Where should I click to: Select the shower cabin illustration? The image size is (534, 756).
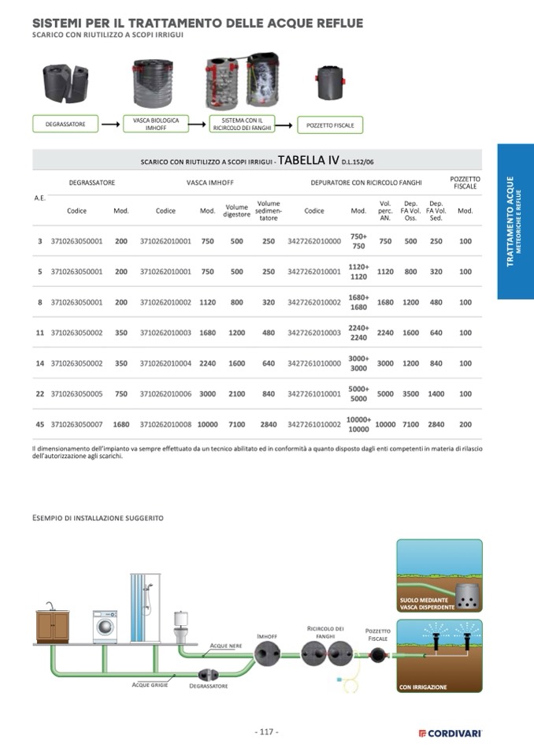145,608
